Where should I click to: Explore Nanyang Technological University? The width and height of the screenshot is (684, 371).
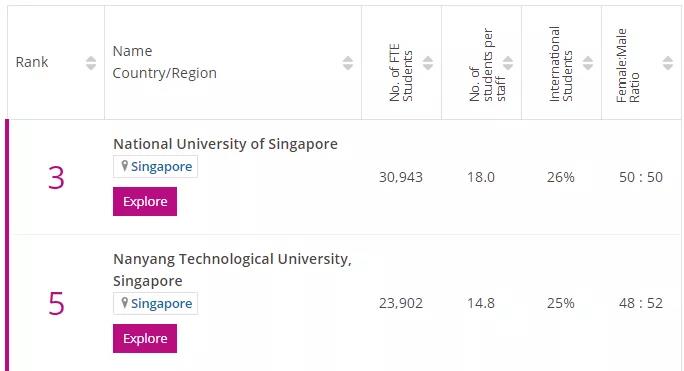pos(145,338)
